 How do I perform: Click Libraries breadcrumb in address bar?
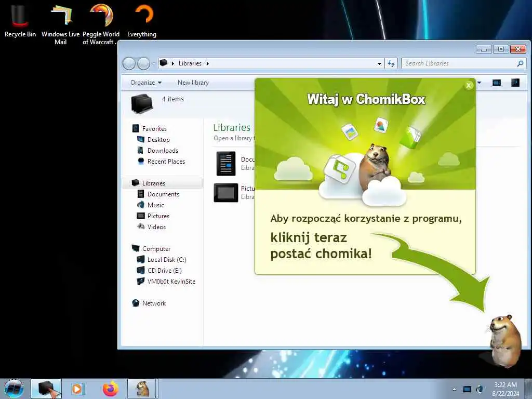tap(190, 63)
